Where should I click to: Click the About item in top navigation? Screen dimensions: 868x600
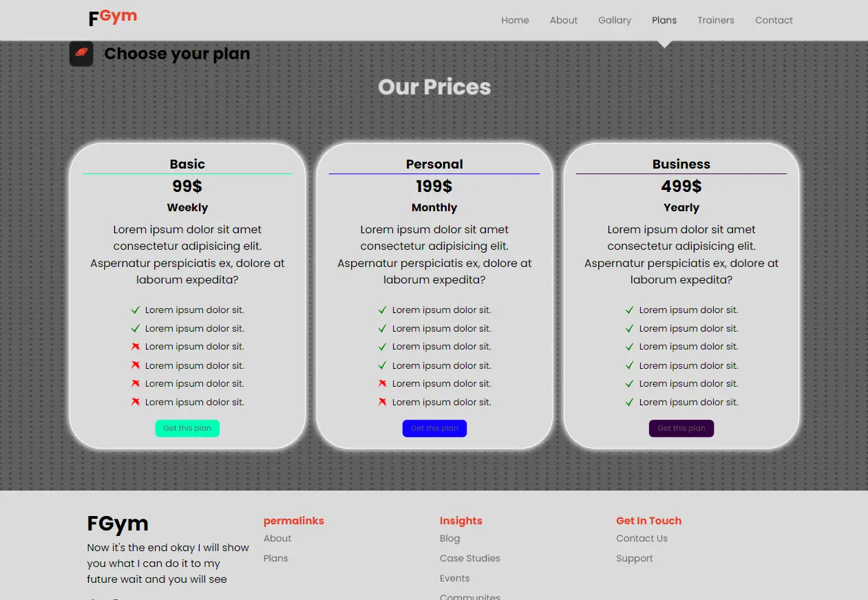564,20
